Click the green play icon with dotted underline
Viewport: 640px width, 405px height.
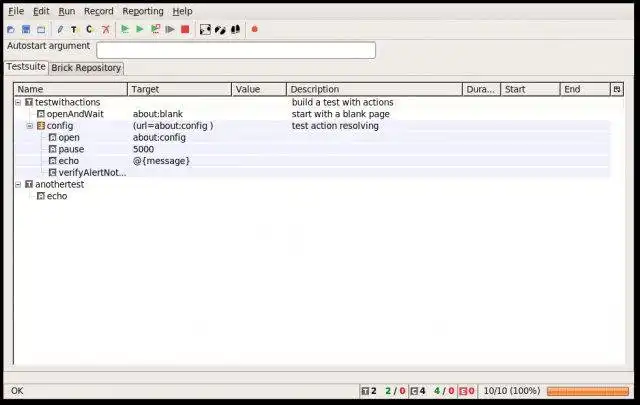pyautogui.click(x=125, y=29)
